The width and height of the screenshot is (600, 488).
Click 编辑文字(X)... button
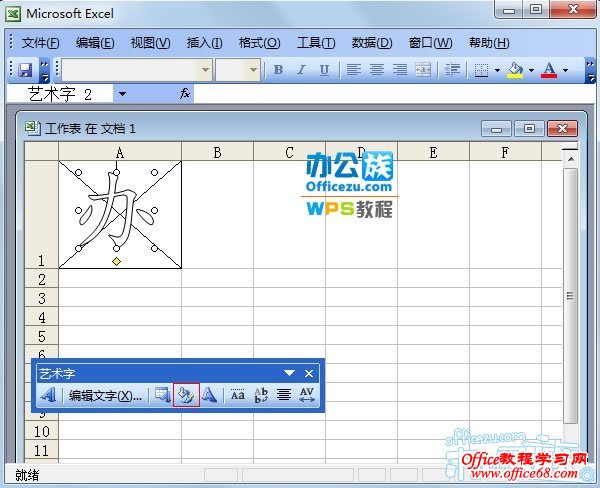coord(105,395)
